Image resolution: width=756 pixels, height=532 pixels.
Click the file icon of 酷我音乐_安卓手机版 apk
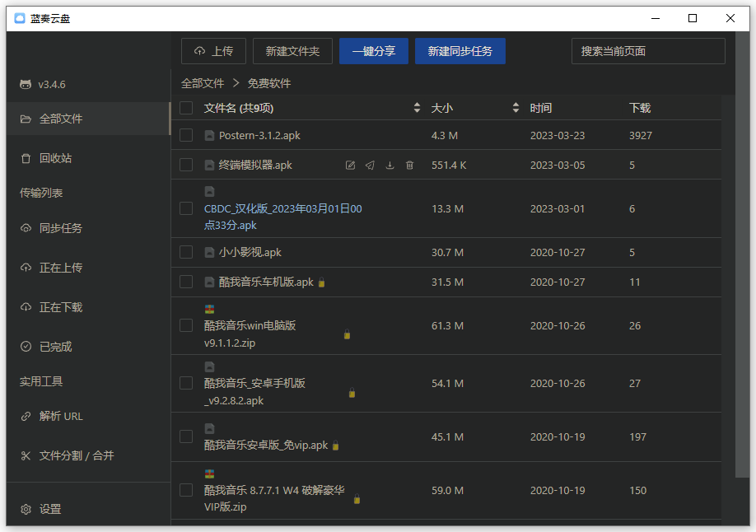[209, 367]
